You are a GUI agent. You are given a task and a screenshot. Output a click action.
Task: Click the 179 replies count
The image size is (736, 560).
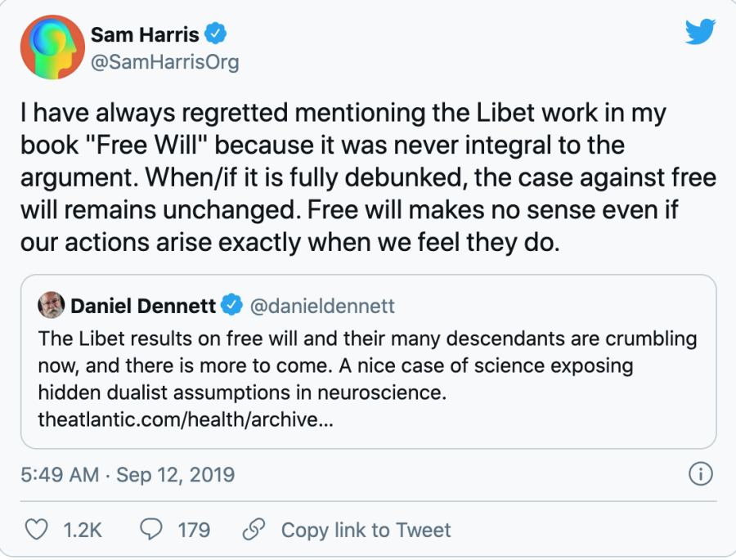(194, 530)
